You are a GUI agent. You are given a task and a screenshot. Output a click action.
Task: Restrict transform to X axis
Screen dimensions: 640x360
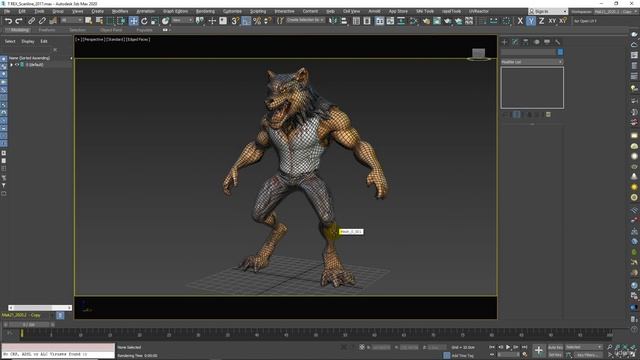[x=520, y=21]
